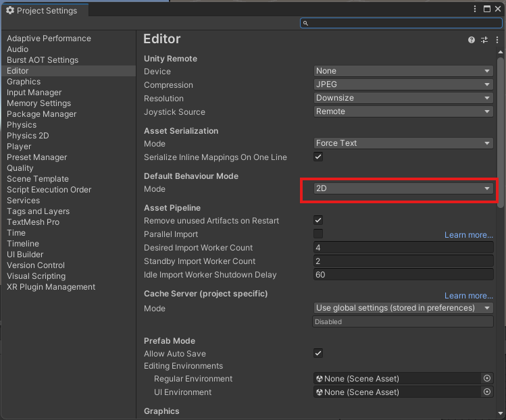Open the window options kebab menu in title bar
The image size is (506, 420).
(x=475, y=9)
